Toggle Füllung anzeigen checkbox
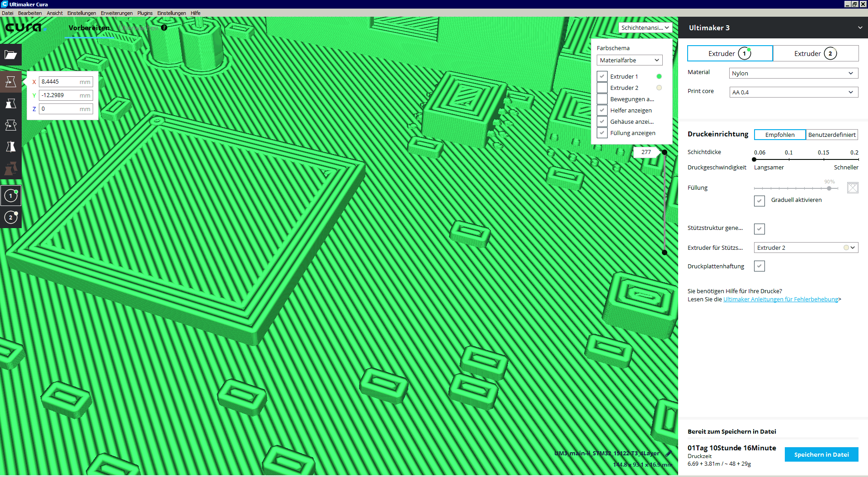Image resolution: width=868 pixels, height=477 pixels. click(602, 133)
